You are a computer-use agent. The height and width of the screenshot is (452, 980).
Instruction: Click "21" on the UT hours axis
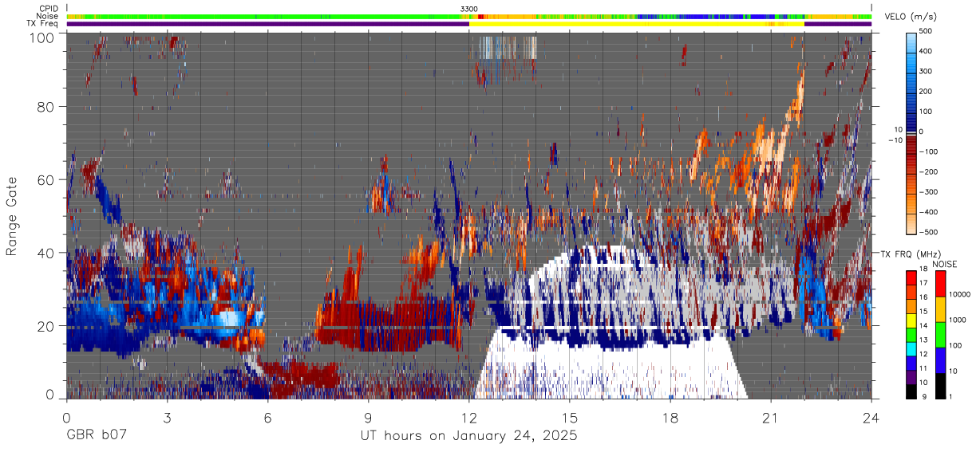(x=770, y=419)
